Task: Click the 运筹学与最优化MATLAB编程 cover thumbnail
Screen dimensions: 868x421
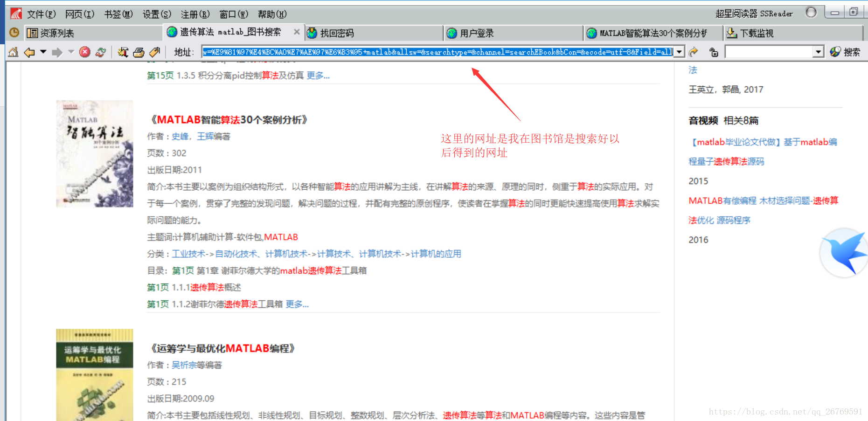Action: (x=95, y=375)
